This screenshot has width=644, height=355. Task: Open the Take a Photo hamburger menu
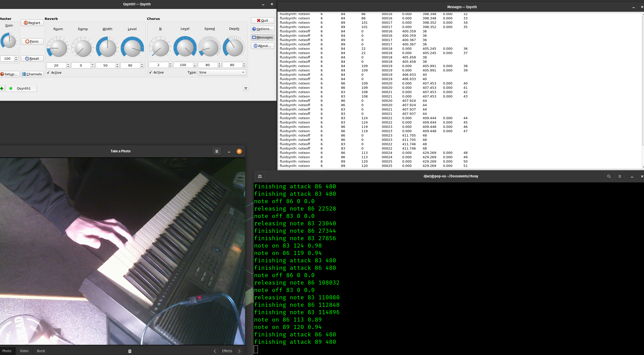pyautogui.click(x=217, y=151)
